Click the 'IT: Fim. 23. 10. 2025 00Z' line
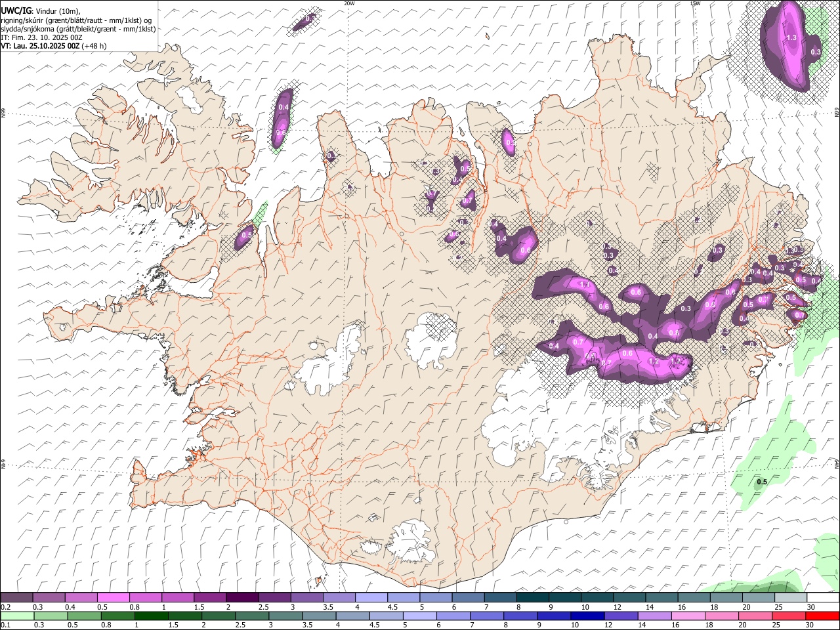Image resolution: width=840 pixels, height=630 pixels. point(42,37)
